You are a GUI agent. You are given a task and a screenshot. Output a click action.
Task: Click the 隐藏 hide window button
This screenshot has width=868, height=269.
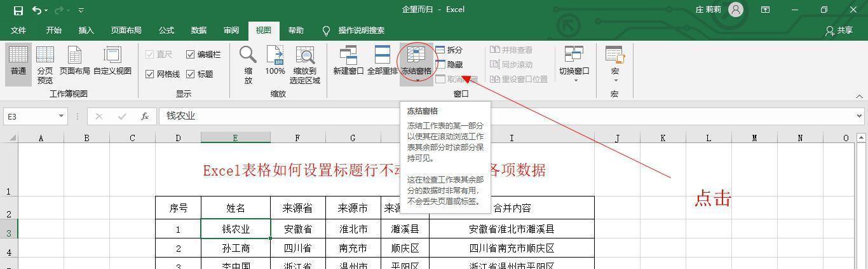(449, 64)
